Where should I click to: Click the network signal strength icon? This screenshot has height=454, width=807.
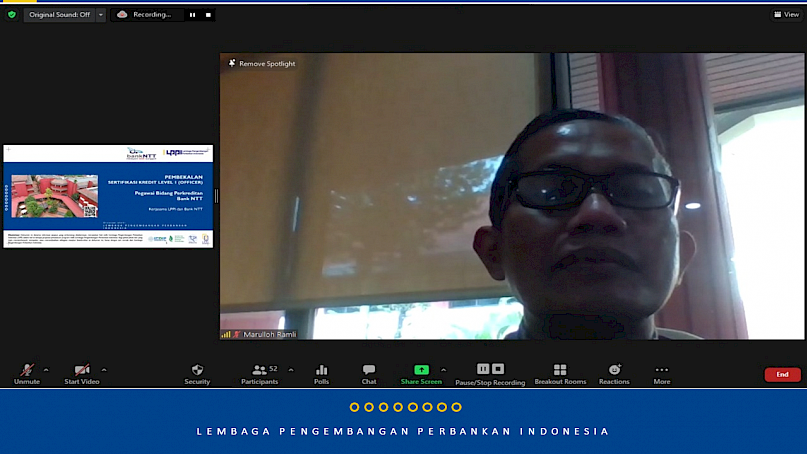(226, 334)
